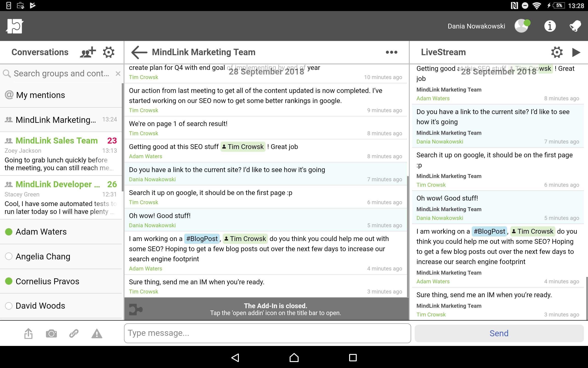This screenshot has width=588, height=368.
Task: Select chat message "Sure thing, send me an IM"
Action: pyautogui.click(x=266, y=286)
